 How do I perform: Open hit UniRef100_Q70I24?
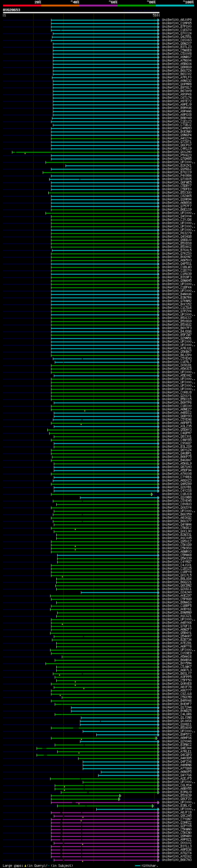tap(177, 33)
